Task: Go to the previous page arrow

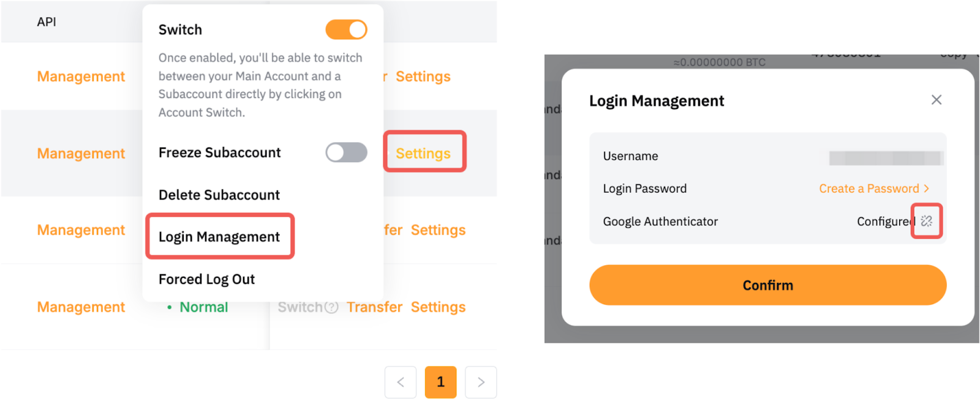Action: click(x=401, y=382)
